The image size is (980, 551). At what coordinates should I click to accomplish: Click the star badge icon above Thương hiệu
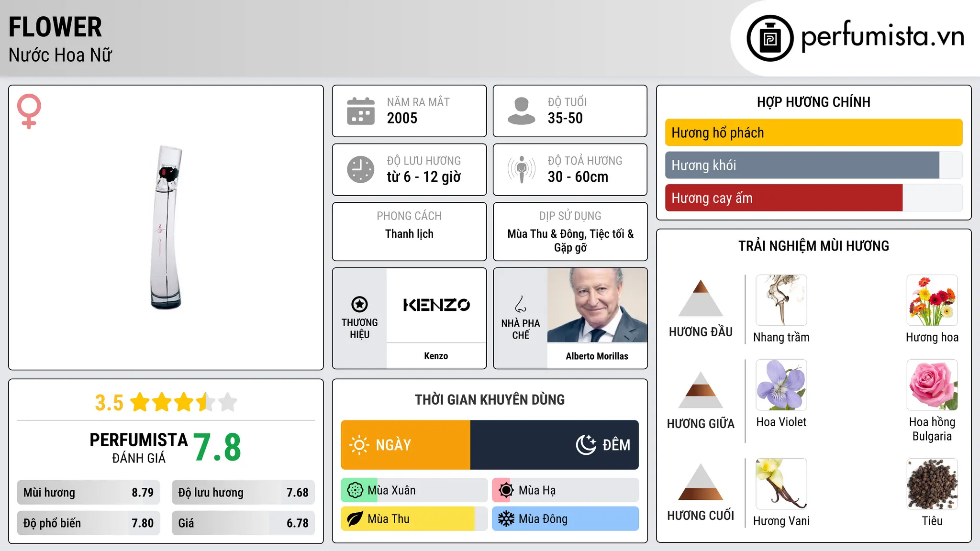tap(359, 304)
